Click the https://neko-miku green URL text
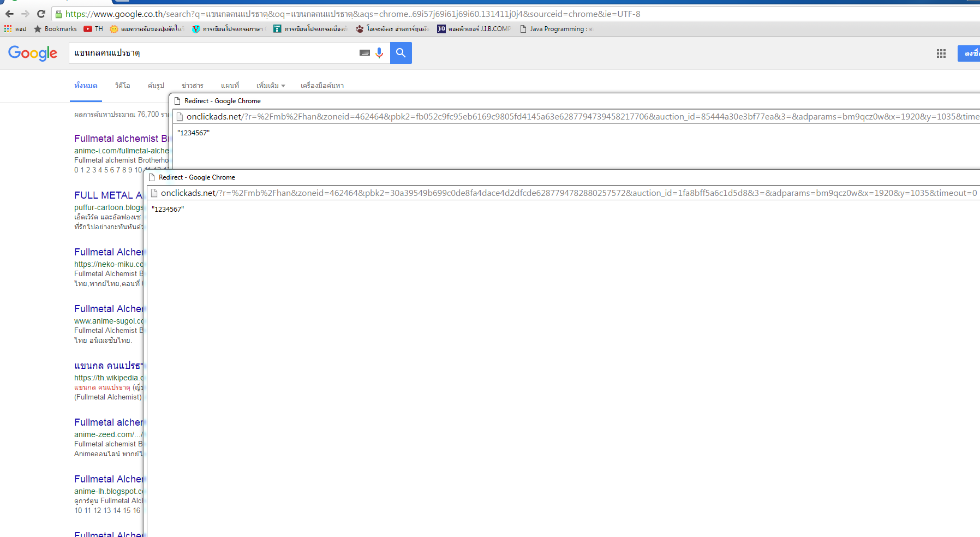This screenshot has width=980, height=537. (109, 264)
